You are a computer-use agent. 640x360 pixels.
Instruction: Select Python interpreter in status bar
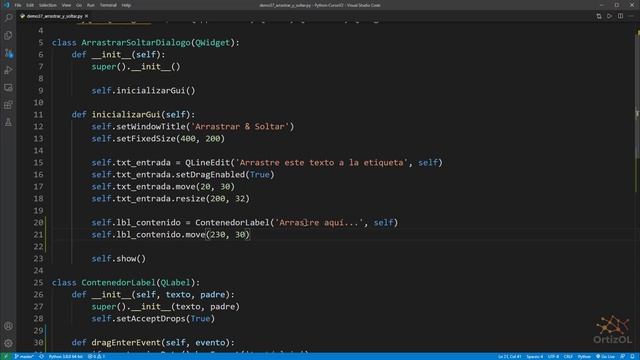[x=65, y=356]
